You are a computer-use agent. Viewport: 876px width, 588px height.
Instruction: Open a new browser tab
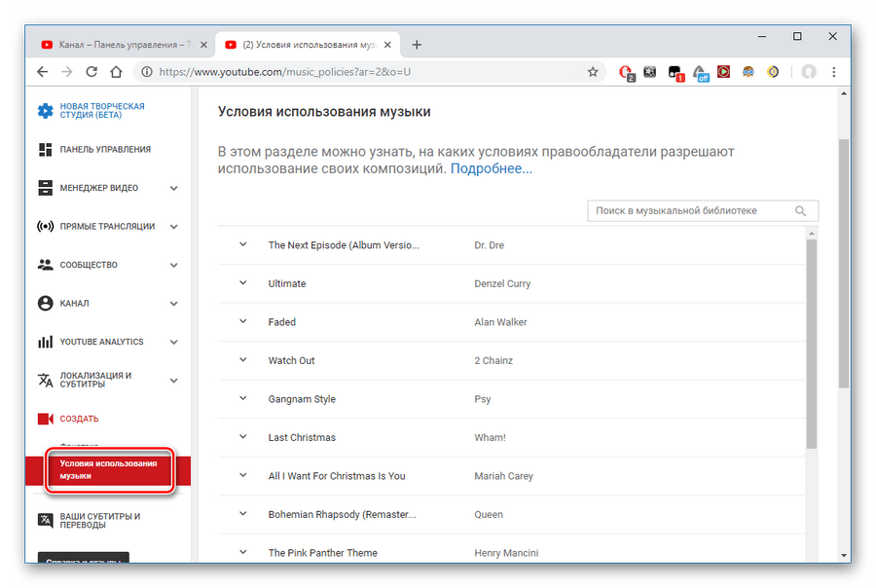pyautogui.click(x=417, y=45)
